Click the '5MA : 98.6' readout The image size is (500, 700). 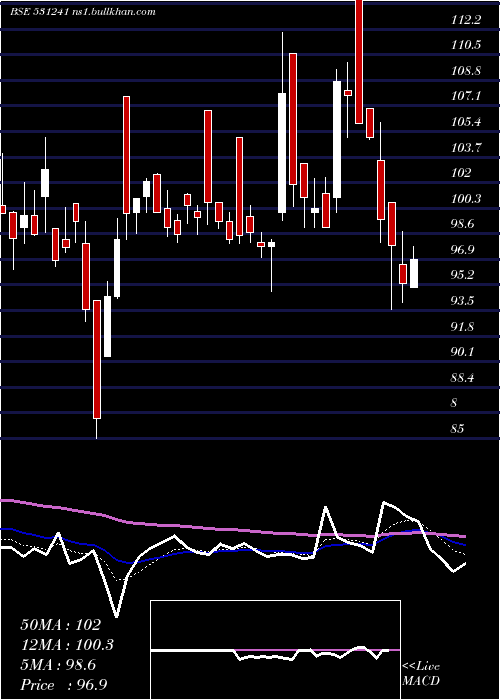point(58,665)
